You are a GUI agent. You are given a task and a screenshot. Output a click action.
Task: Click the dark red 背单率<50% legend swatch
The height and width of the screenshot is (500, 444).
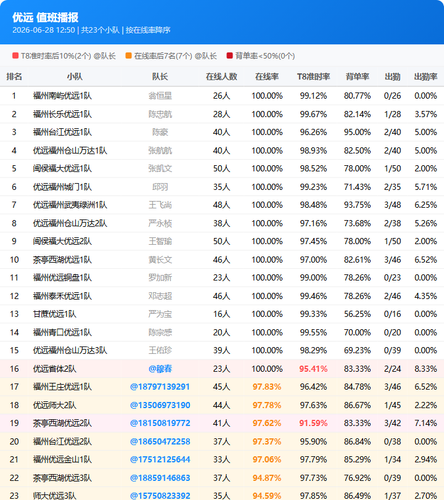(230, 56)
